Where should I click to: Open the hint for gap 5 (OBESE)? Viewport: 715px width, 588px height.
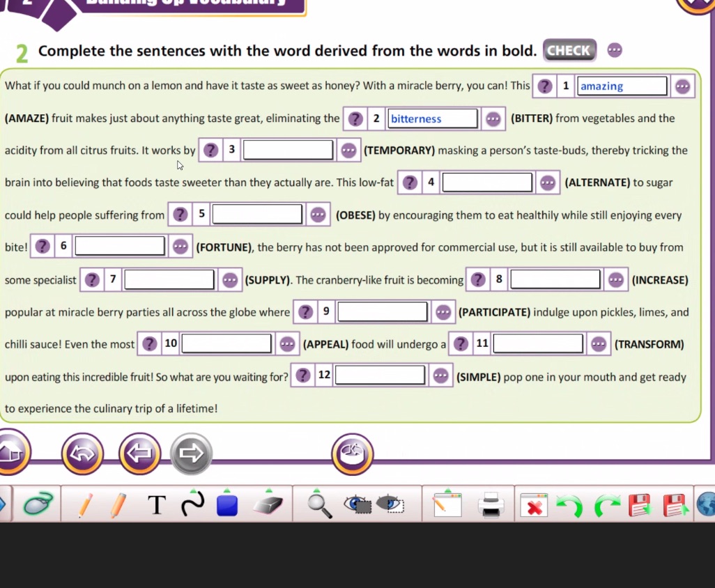click(180, 215)
